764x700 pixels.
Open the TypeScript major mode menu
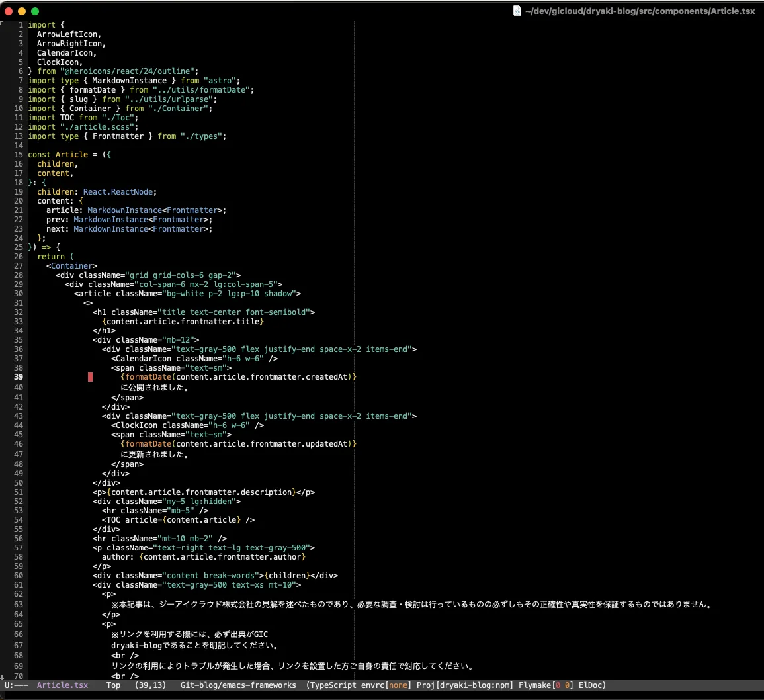point(333,685)
